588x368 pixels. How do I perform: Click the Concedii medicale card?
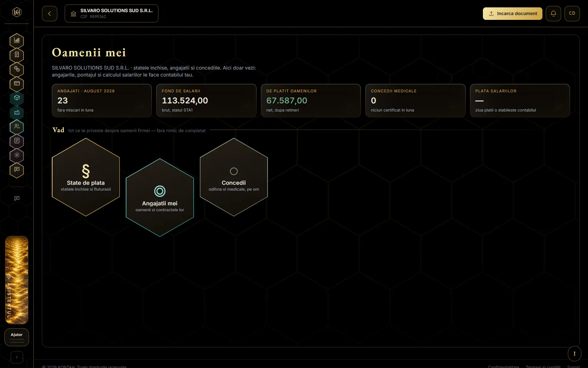point(415,100)
